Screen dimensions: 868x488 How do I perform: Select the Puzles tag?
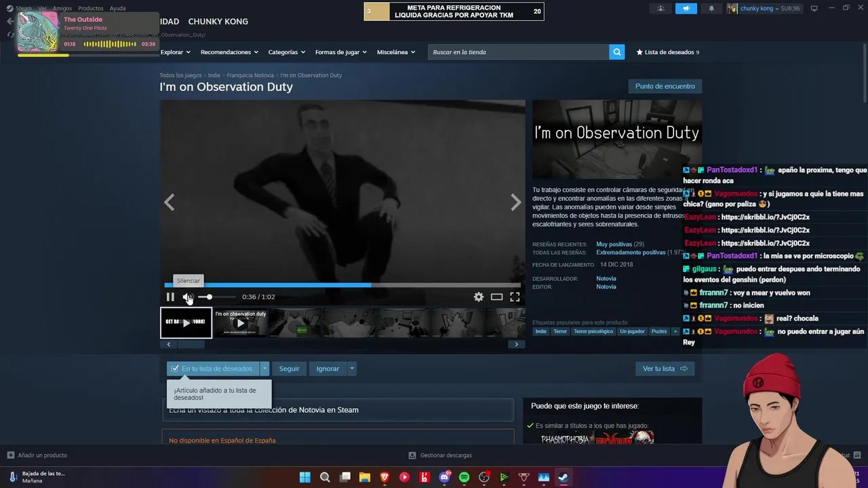click(x=659, y=331)
